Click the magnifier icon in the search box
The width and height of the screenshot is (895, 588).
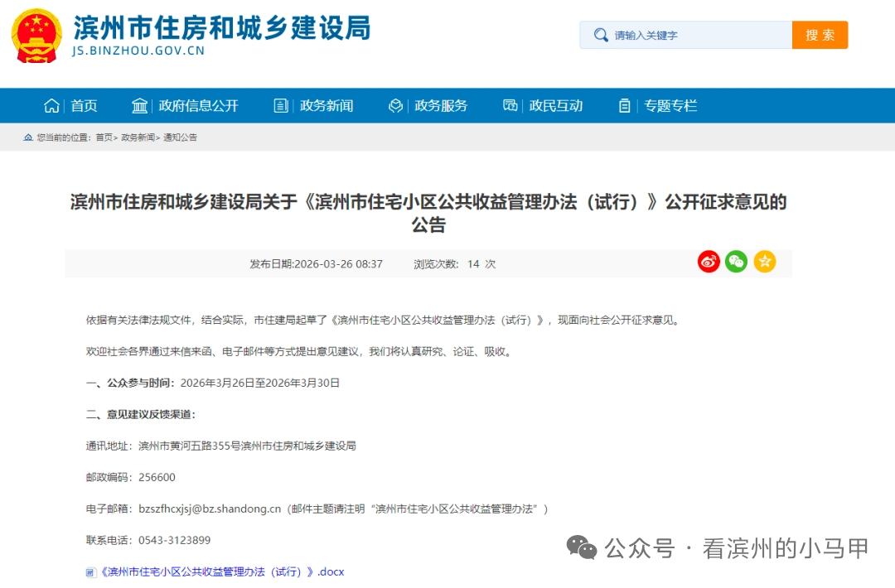tap(600, 35)
